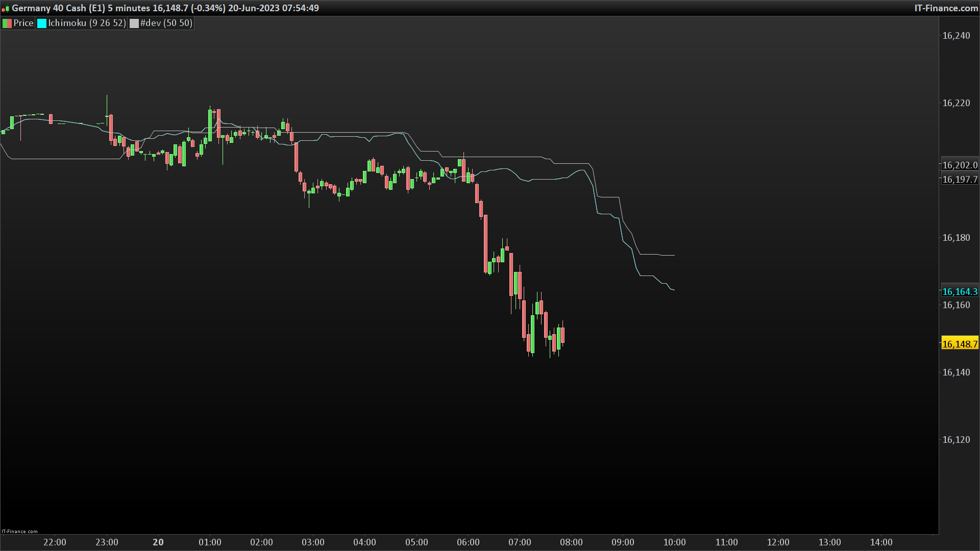Screen dimensions: 980x551
Task: Open #dev (50 50) indicator settings
Action: point(166,23)
